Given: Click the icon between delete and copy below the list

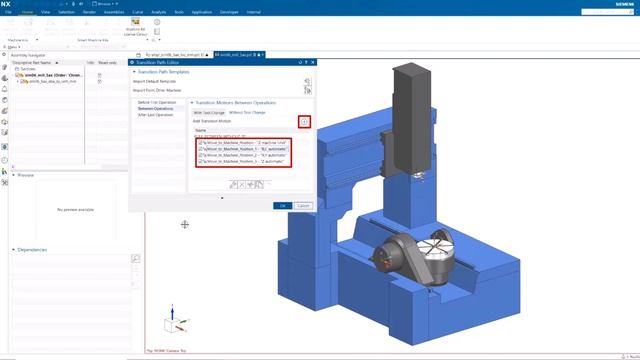Looking at the screenshot, I should coord(251,185).
